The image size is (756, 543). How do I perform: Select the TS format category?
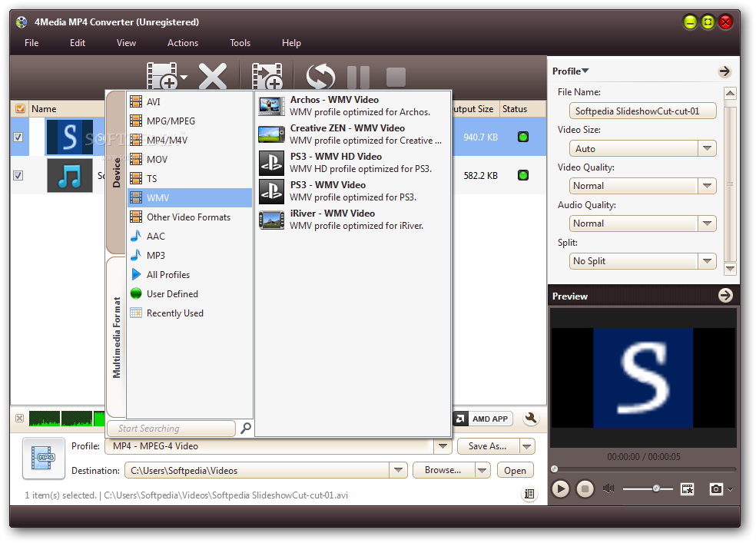pyautogui.click(x=190, y=179)
